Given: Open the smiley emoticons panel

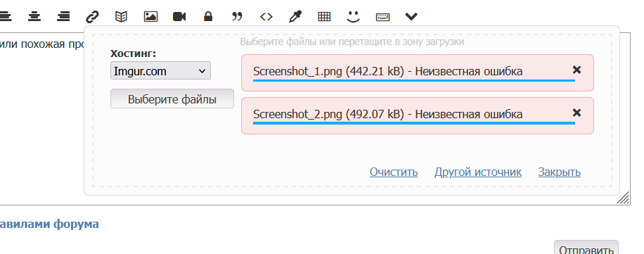Looking at the screenshot, I should (x=353, y=16).
